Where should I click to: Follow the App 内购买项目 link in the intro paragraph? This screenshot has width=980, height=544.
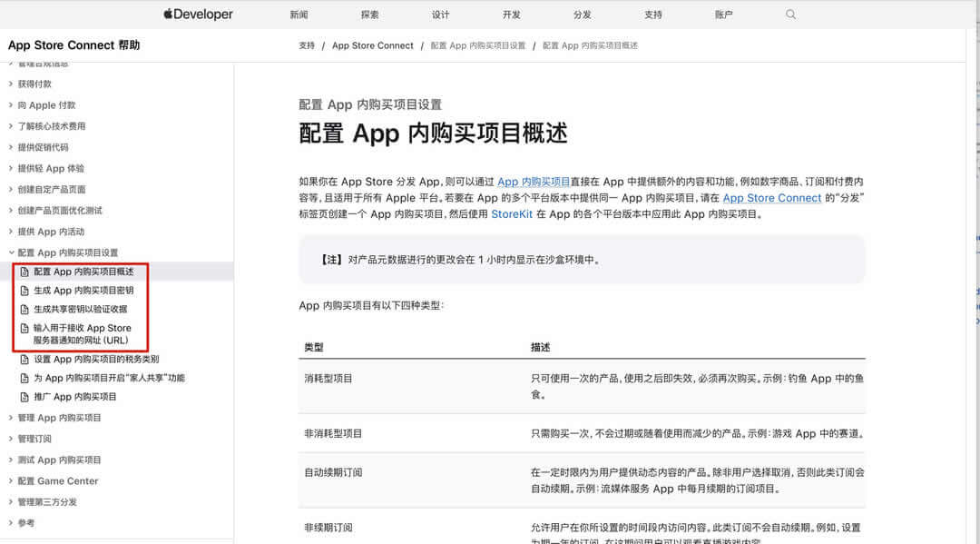pos(534,182)
